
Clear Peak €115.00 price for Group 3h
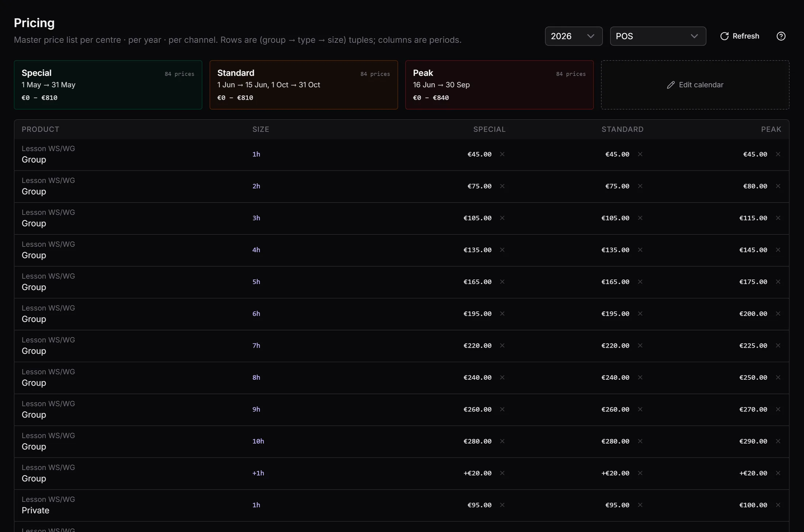pyautogui.click(x=778, y=218)
